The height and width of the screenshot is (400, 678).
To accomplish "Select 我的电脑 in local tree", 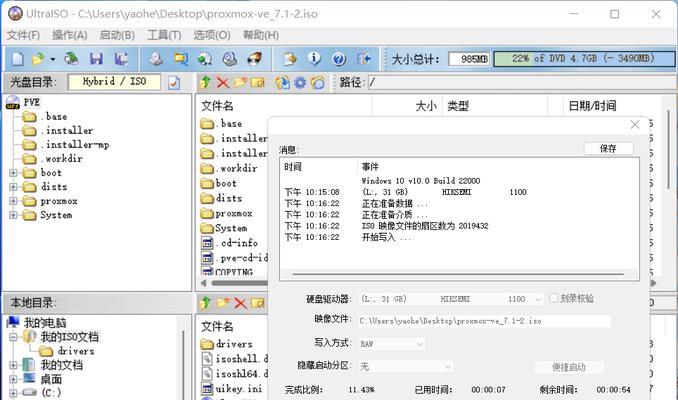I will pos(45,323).
